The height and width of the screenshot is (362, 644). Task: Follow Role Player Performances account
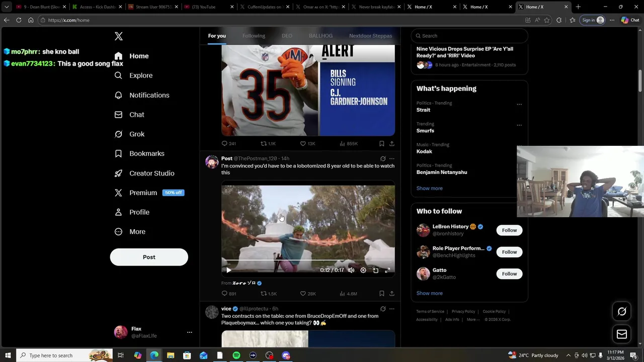(x=509, y=252)
